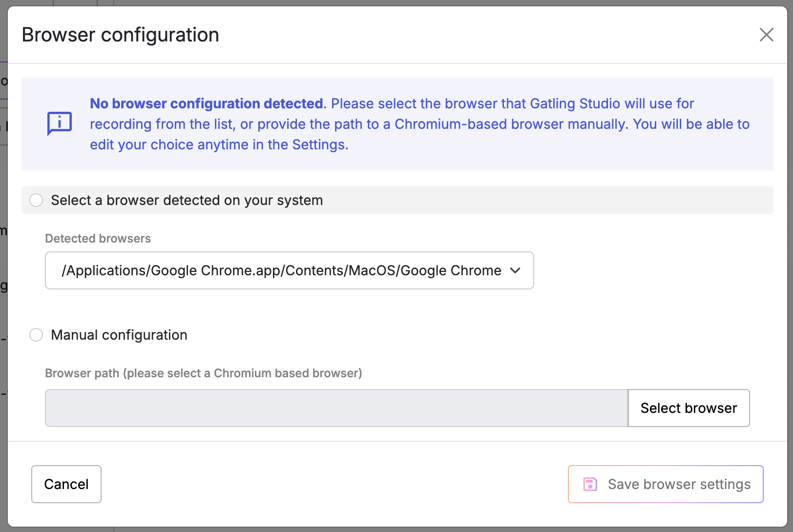This screenshot has height=532, width=793.
Task: Click the 'Select a browser detected on your system' label
Action: click(187, 200)
